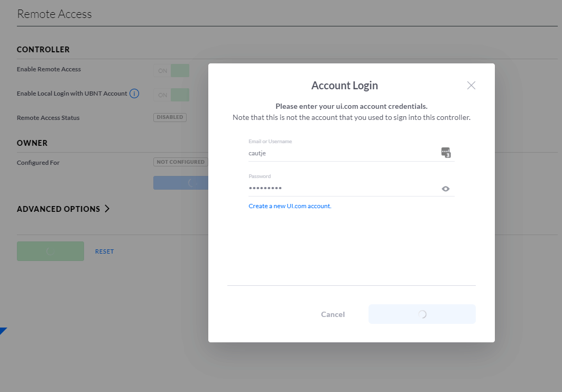Click the Account Login dialog title

tap(345, 86)
